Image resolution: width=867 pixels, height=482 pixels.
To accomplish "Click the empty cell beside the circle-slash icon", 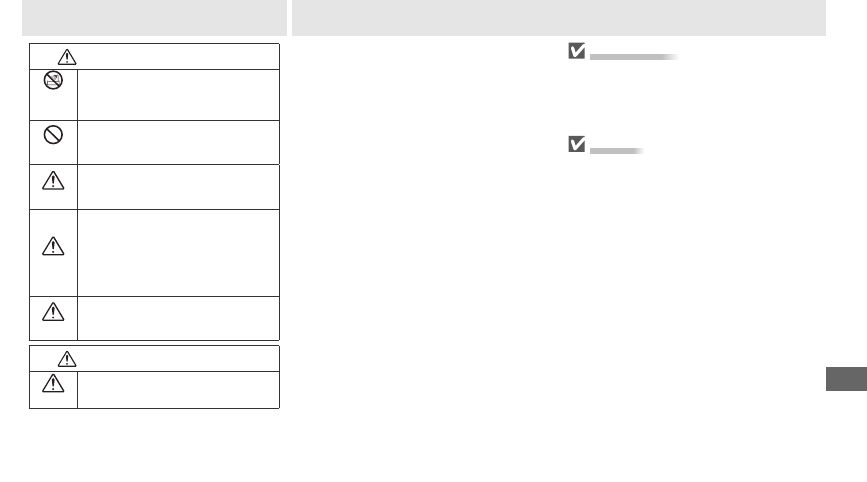I will [x=179, y=143].
